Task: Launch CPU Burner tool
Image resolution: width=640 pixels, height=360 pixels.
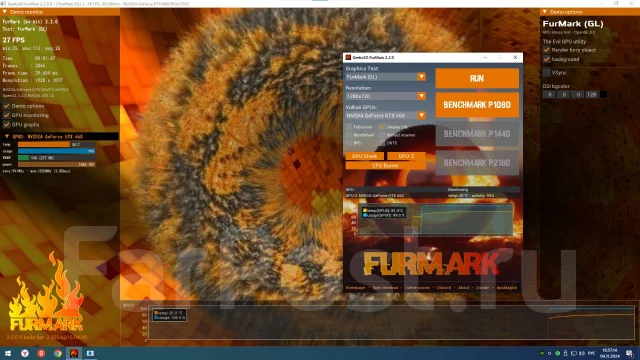Action: click(x=385, y=166)
